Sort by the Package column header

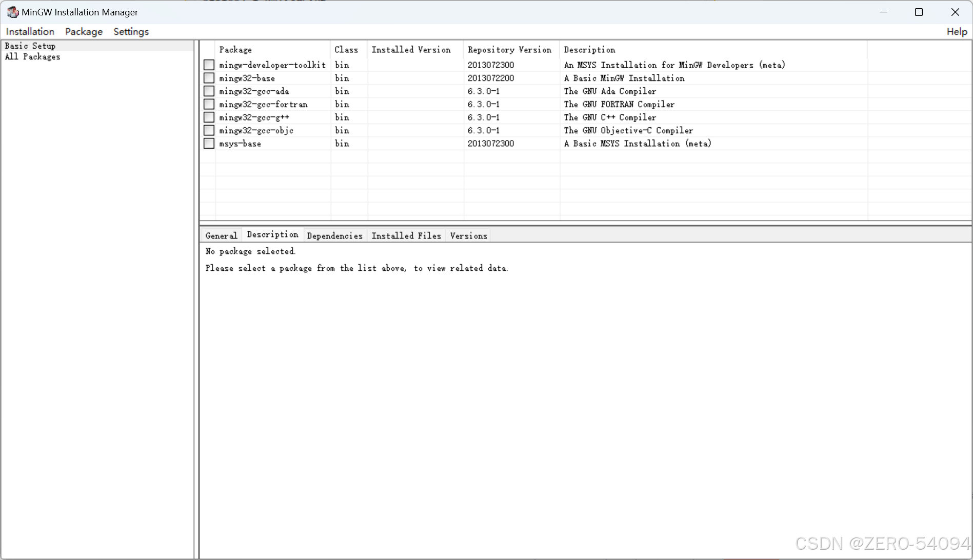pos(273,50)
